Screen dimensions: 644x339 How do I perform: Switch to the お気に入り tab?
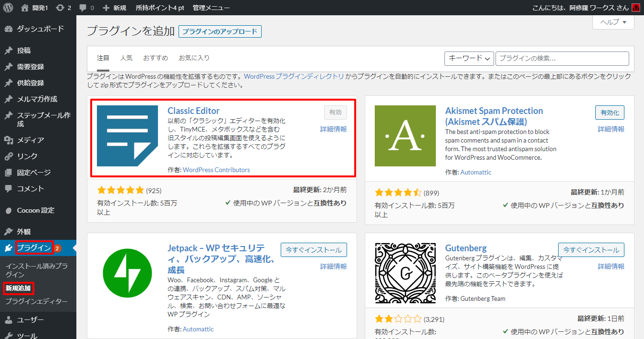194,58
